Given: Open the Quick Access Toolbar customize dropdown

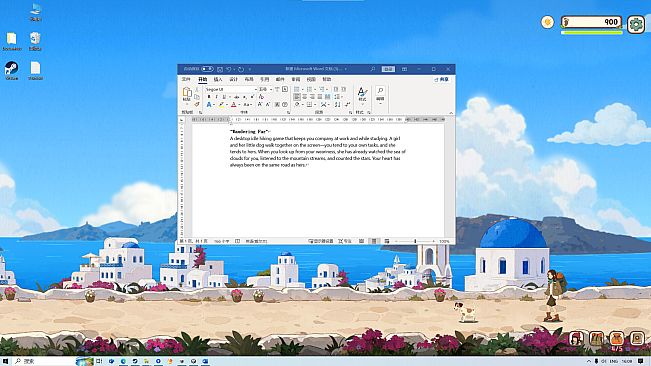Looking at the screenshot, I should pyautogui.click(x=250, y=69).
